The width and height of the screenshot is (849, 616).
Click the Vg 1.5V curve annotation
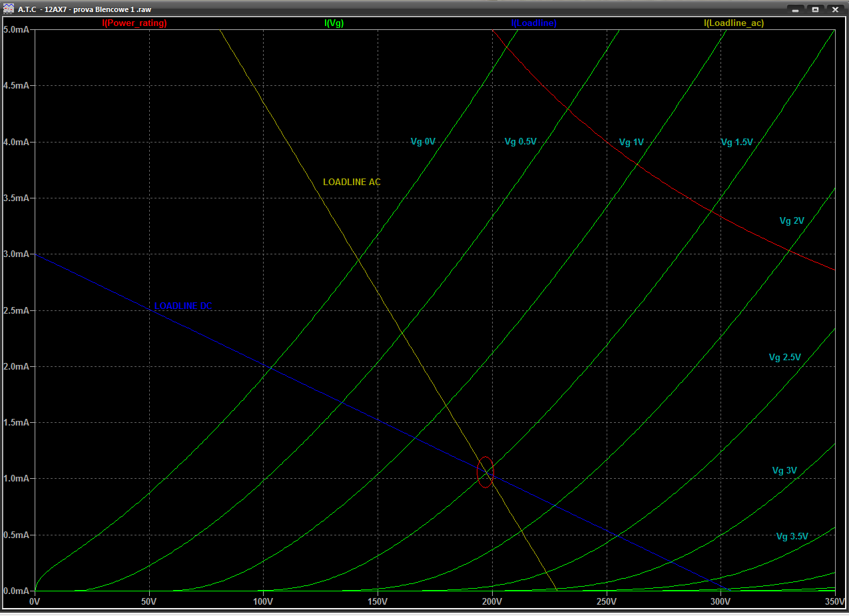tap(736, 142)
